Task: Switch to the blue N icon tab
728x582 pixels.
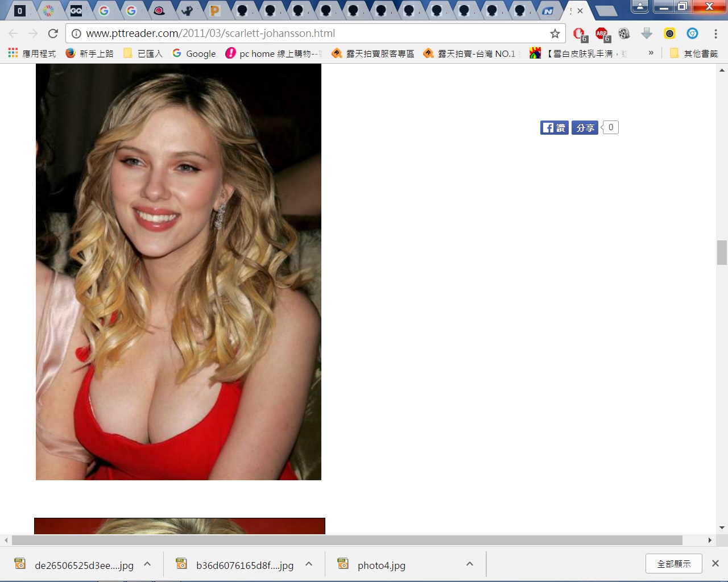Action: coord(548,11)
